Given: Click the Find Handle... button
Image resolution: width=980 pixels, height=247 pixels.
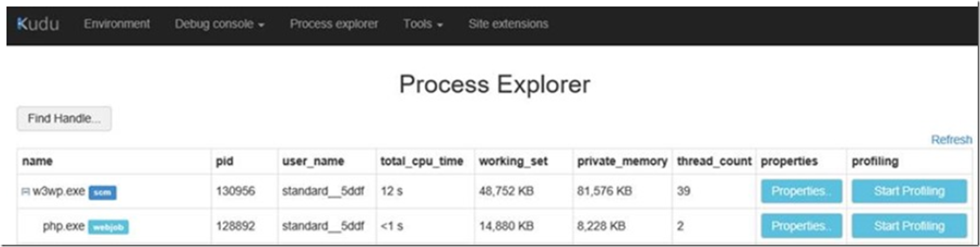Looking at the screenshot, I should pyautogui.click(x=64, y=118).
